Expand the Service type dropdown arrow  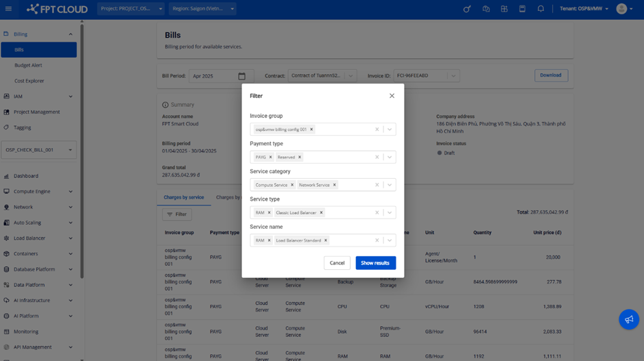[x=389, y=212]
